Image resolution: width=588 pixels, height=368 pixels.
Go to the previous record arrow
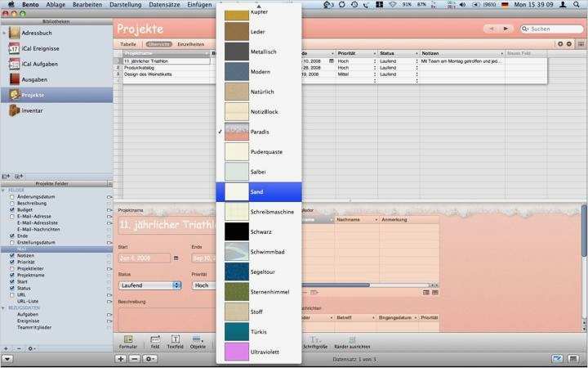tap(492, 29)
